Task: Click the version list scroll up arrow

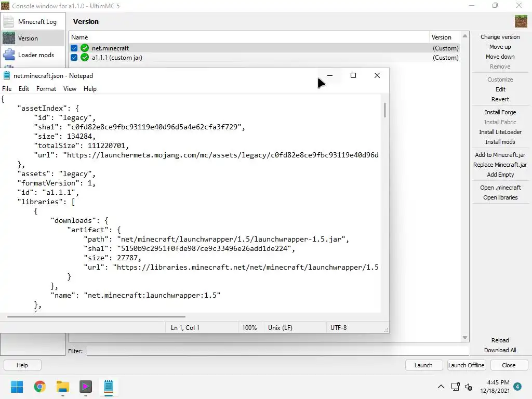Action: [x=465, y=36]
